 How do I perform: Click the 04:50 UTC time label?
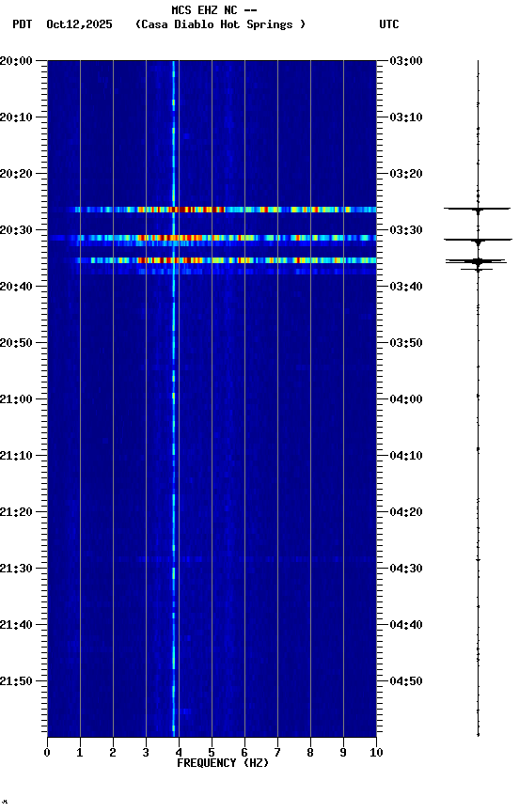pyautogui.click(x=406, y=681)
